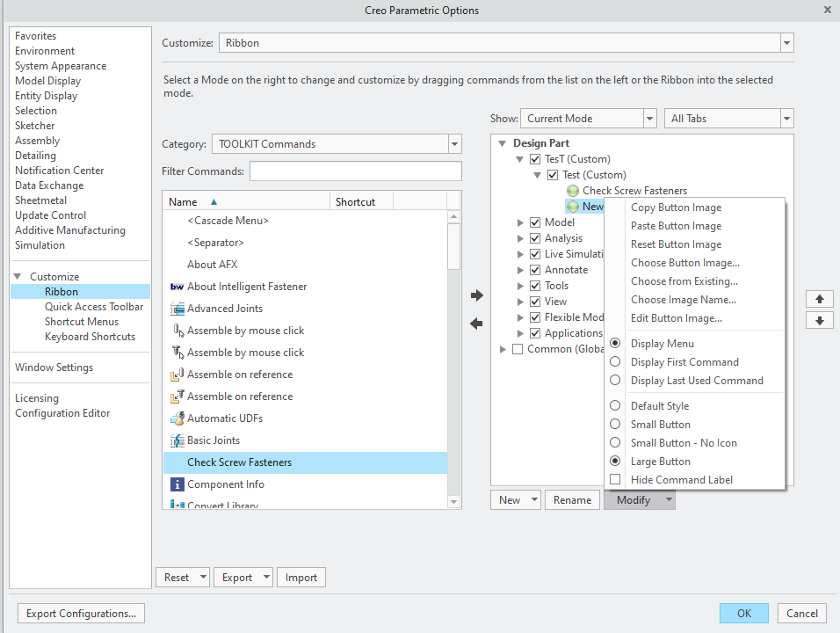
Task: Click the move-up arrow for ribbon items
Action: click(x=819, y=299)
